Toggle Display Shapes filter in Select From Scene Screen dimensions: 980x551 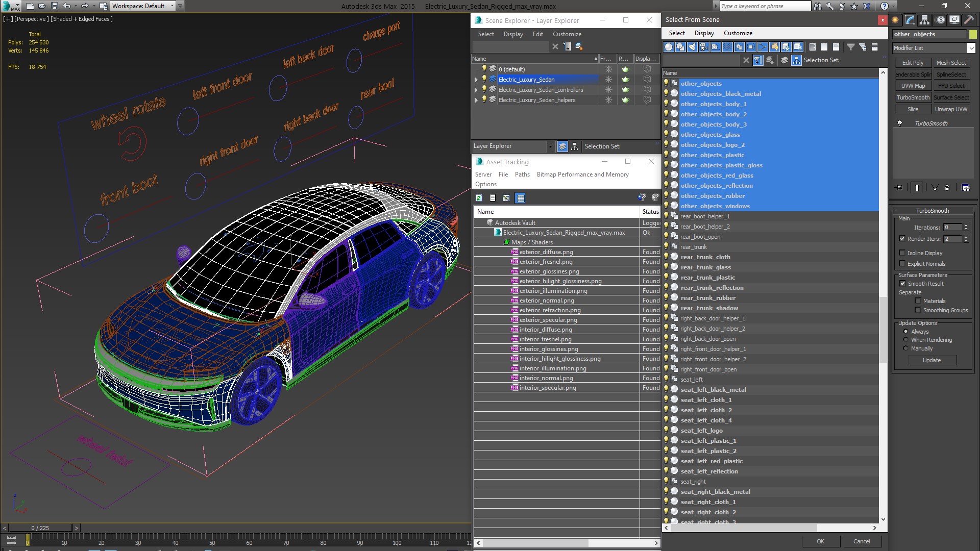[680, 47]
